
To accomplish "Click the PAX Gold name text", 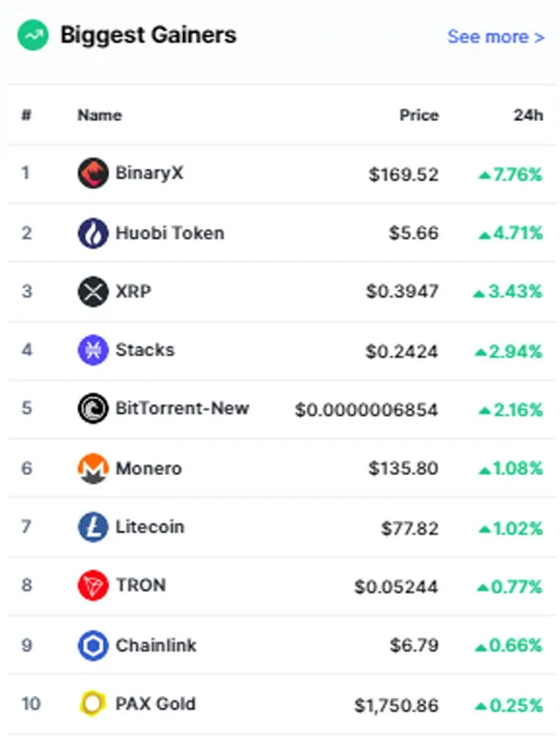I will click(155, 704).
